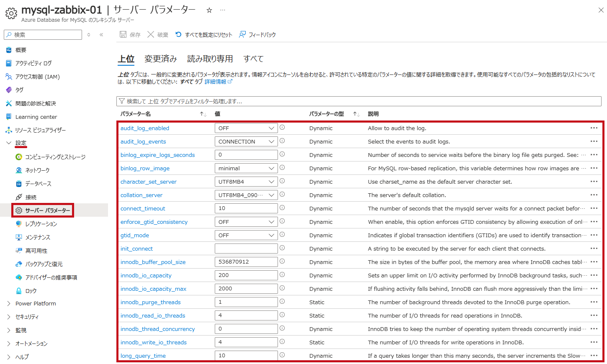This screenshot has height=364, width=607.
Task: Open バックアップと復元 settings page
Action: click(x=44, y=264)
